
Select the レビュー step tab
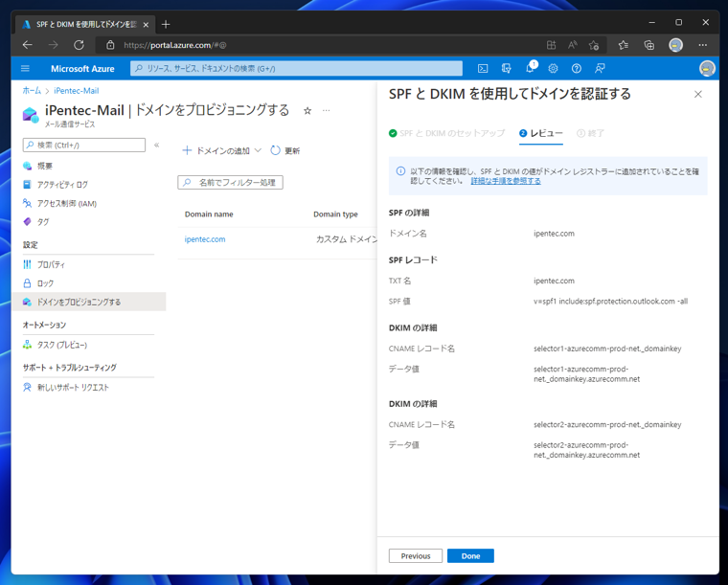pos(541,133)
